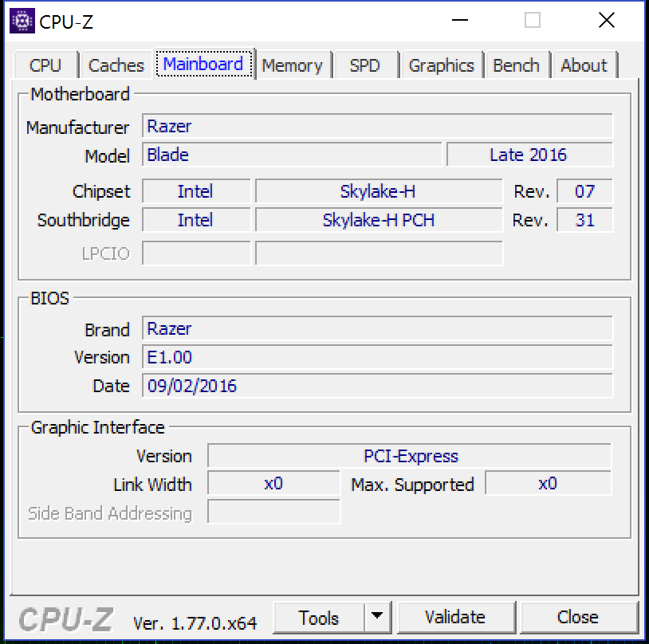The height and width of the screenshot is (644, 649).
Task: Close the window with title bar X
Action: tap(606, 22)
